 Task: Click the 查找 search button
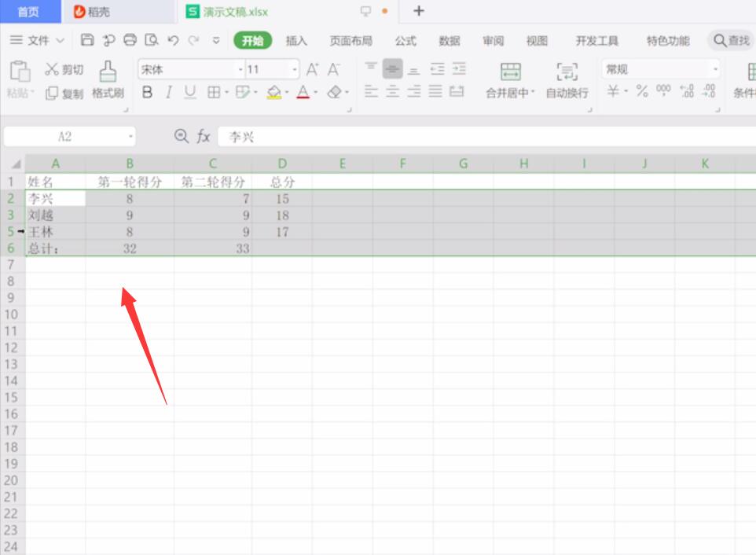point(732,41)
